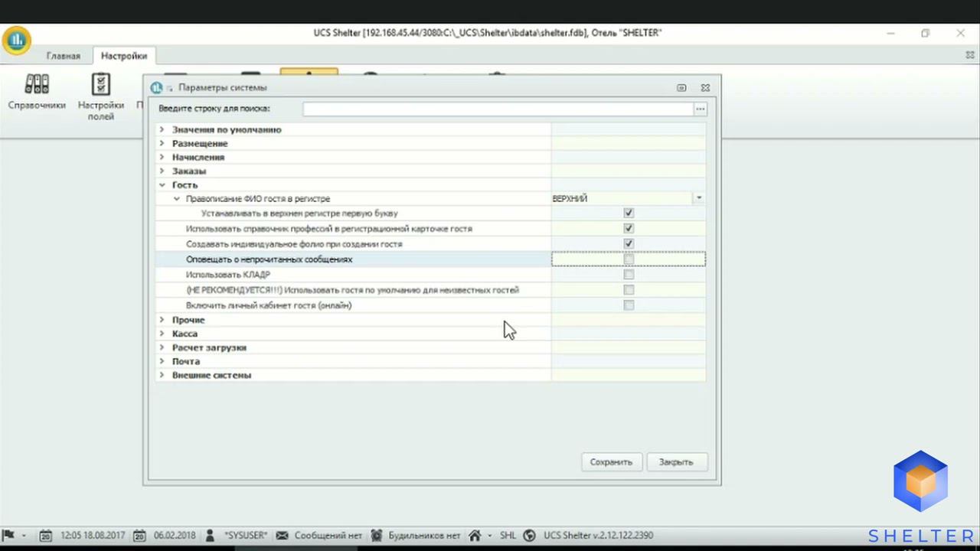Image resolution: width=980 pixels, height=551 pixels.
Task: Click the ellipsis button beside the search field
Action: click(x=700, y=109)
